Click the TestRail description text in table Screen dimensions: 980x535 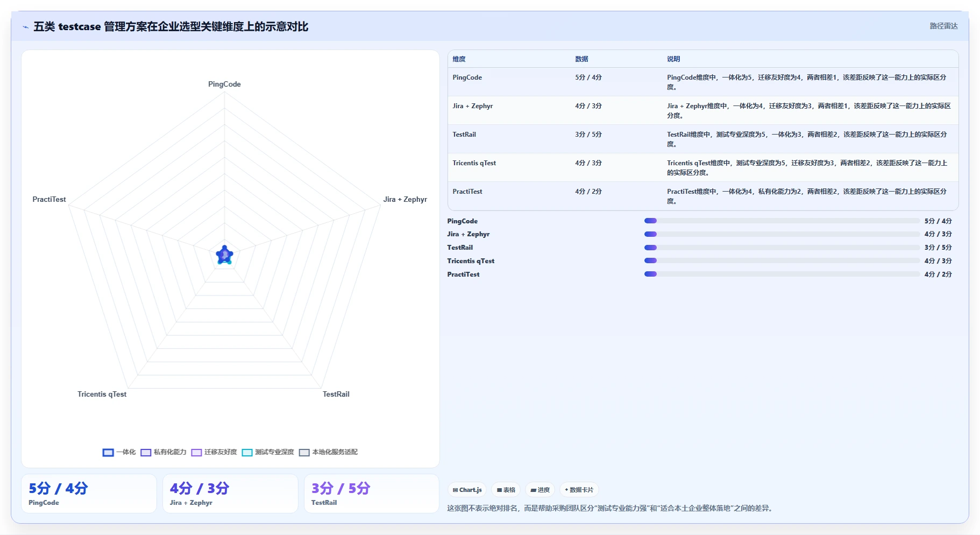click(x=806, y=139)
